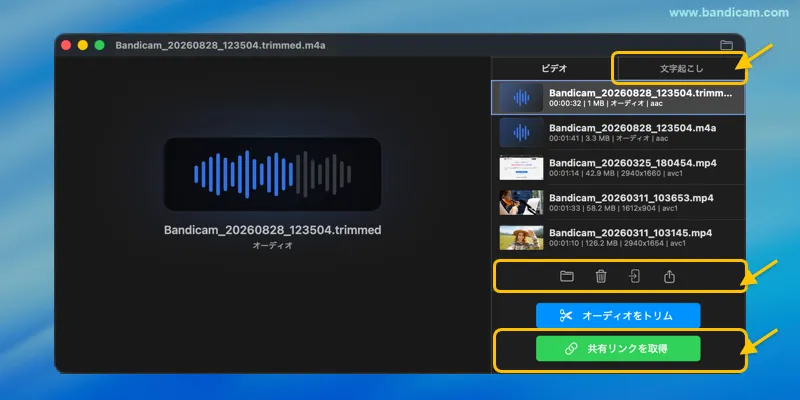The height and width of the screenshot is (400, 800).
Task: Click the green full-screen window button
Action: [99, 45]
